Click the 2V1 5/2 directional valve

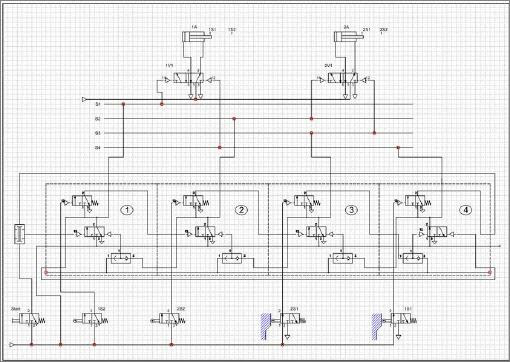pyautogui.click(x=343, y=79)
